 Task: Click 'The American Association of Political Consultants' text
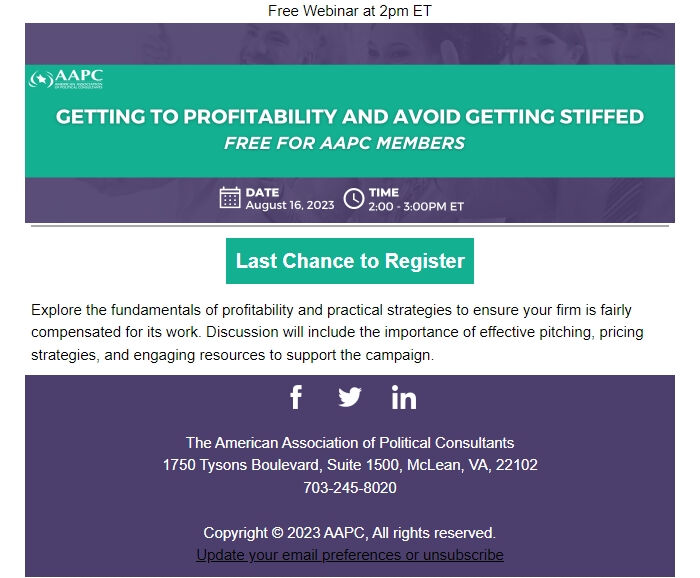(350, 442)
